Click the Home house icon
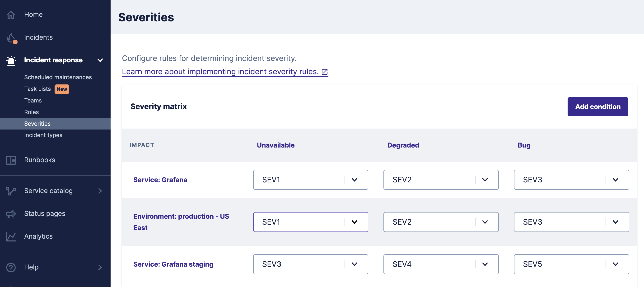 [x=11, y=15]
